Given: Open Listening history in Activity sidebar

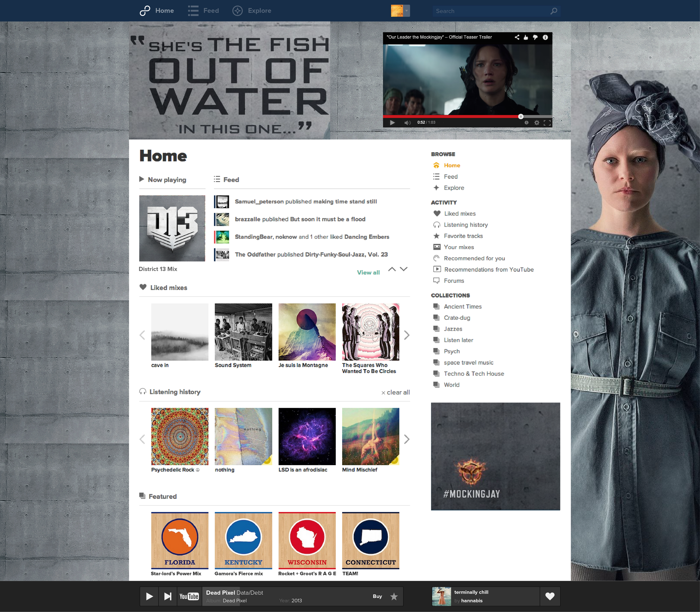Looking at the screenshot, I should [x=466, y=225].
